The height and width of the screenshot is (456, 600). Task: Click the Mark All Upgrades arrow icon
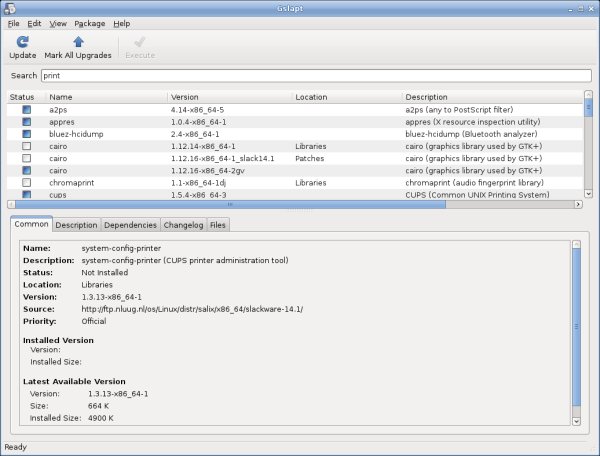pos(78,42)
